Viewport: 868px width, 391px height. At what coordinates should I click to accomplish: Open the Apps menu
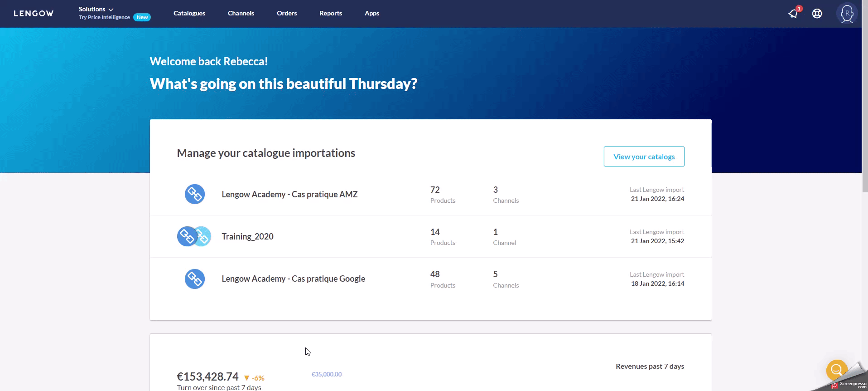click(x=372, y=13)
